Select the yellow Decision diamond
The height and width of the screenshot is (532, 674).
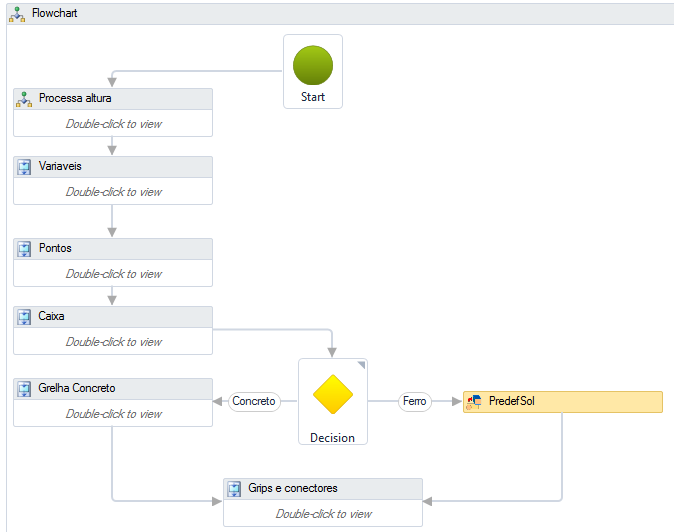(x=332, y=394)
